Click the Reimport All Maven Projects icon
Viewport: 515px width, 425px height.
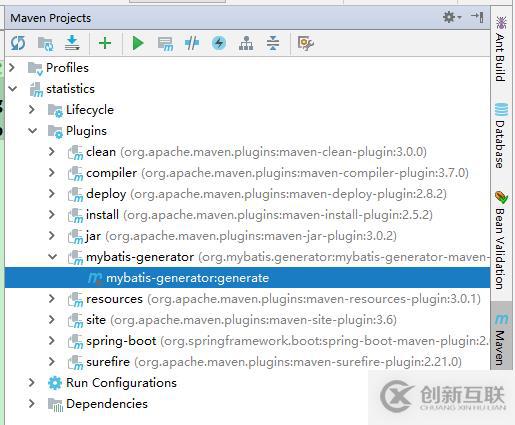click(18, 43)
